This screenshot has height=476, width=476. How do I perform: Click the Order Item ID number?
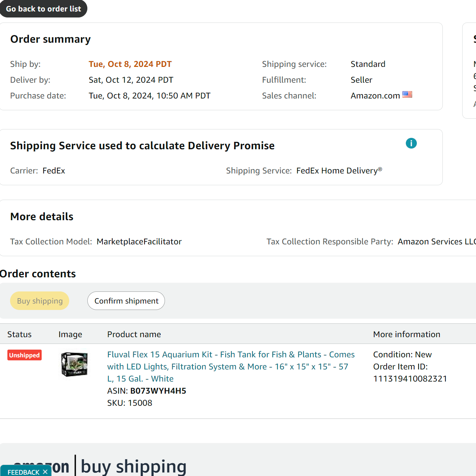click(x=410, y=379)
